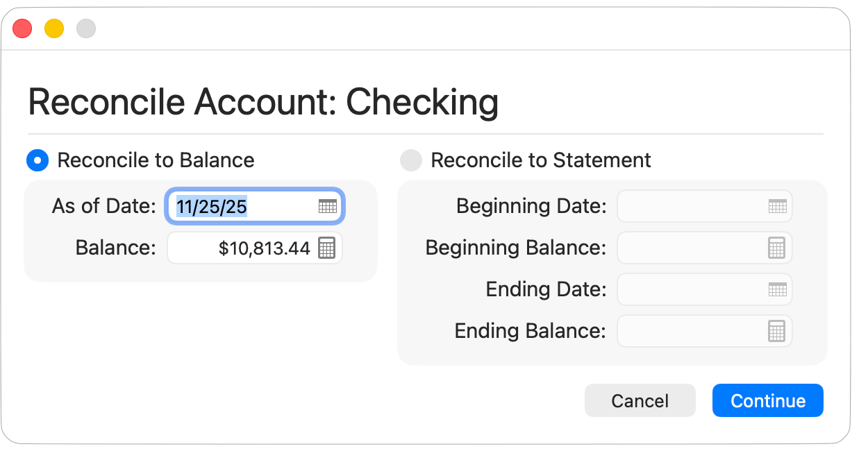Open calendar picker for As of Date
The image size is (868, 451).
coord(327,206)
